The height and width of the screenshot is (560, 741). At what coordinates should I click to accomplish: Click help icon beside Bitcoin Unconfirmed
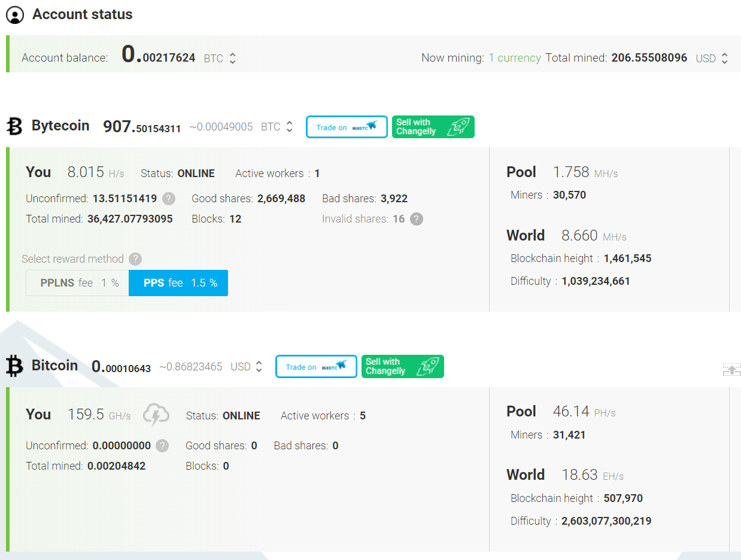tap(162, 446)
